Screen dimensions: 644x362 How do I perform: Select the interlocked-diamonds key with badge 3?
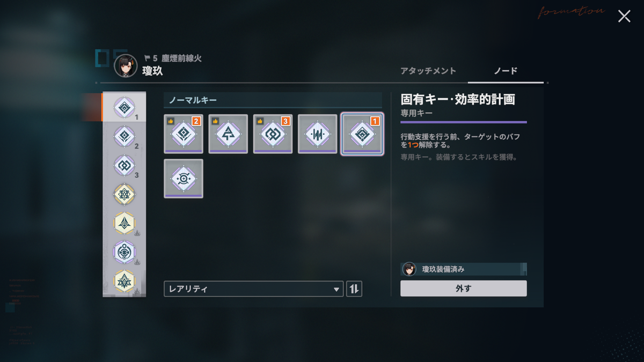coord(273,134)
